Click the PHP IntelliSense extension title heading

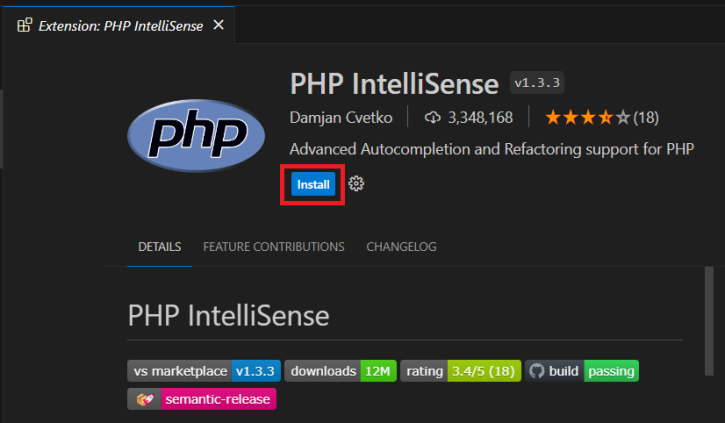[x=394, y=84]
